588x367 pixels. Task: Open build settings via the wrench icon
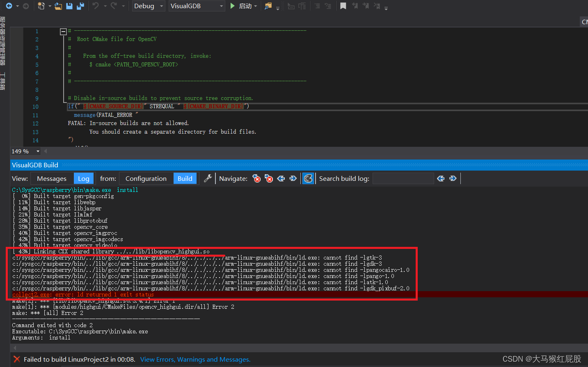[208, 178]
